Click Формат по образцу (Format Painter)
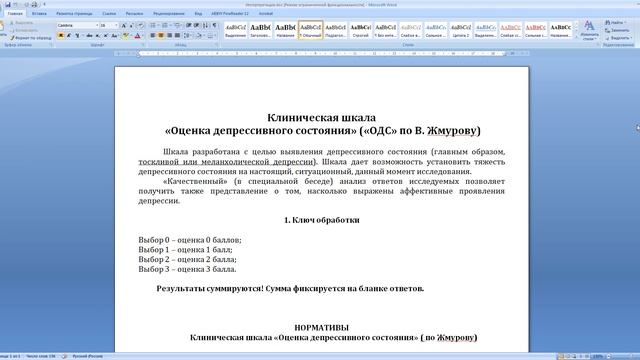 [x=31, y=38]
